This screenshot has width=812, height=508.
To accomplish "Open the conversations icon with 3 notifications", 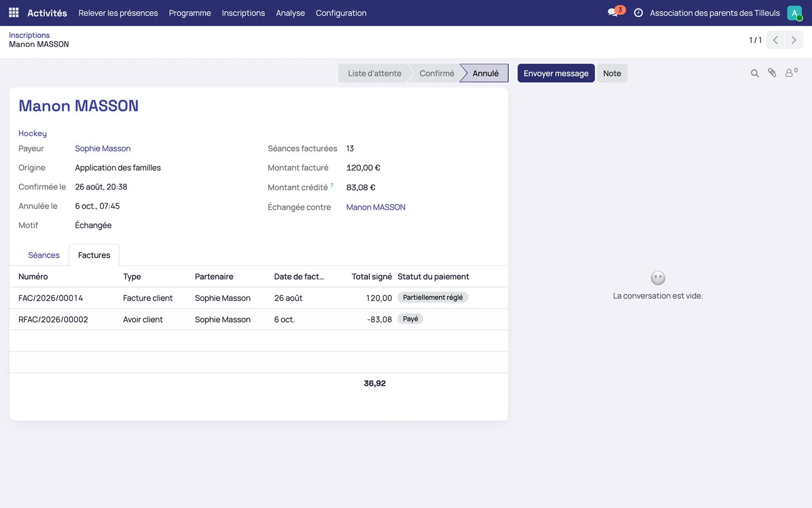I will pos(616,12).
